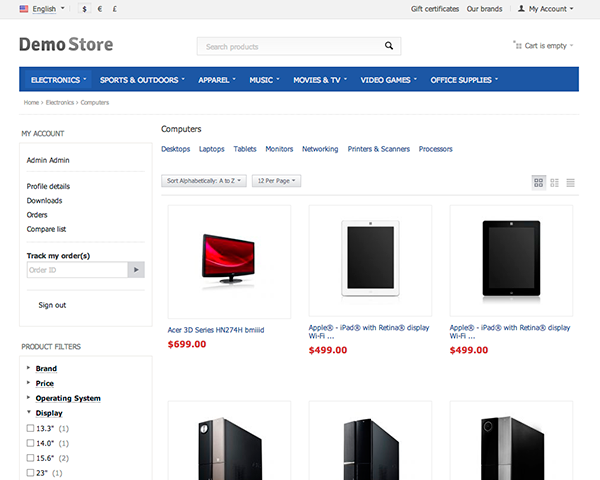Click the Demo Store logo
The image size is (600, 480).
pos(66,44)
